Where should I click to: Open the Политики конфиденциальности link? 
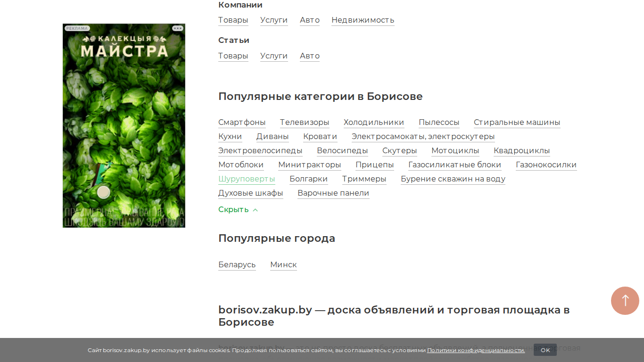point(476,350)
